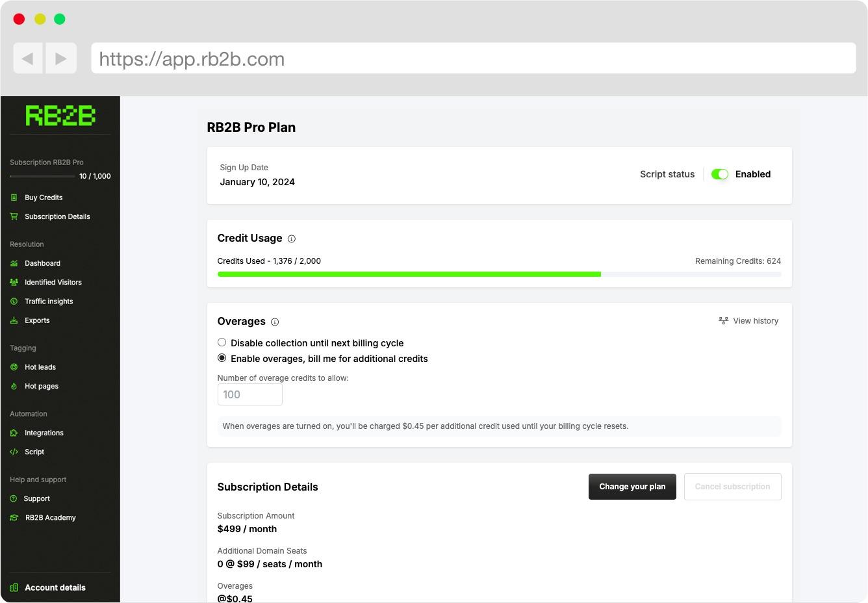Screen dimensions: 868x603
Task: Click the "RB2B Pro Plan" heading
Action: [x=251, y=127]
